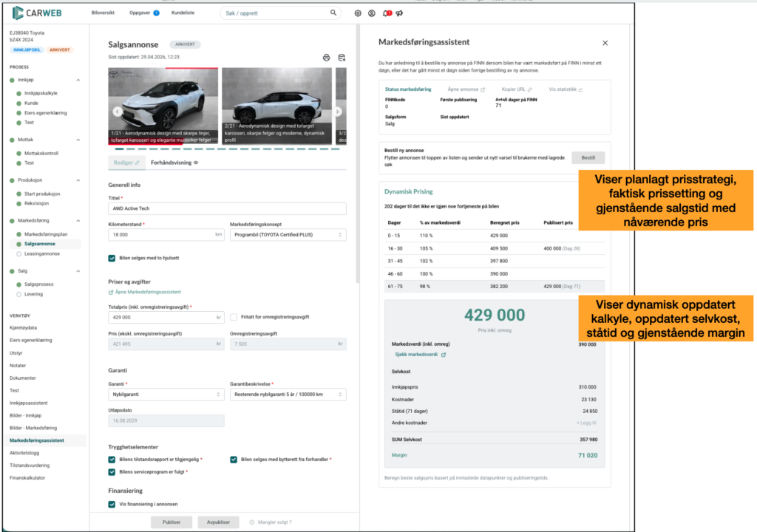The height and width of the screenshot is (532, 757).
Task: Collapse the Innkjøp section in sidebar
Action: (78, 79)
